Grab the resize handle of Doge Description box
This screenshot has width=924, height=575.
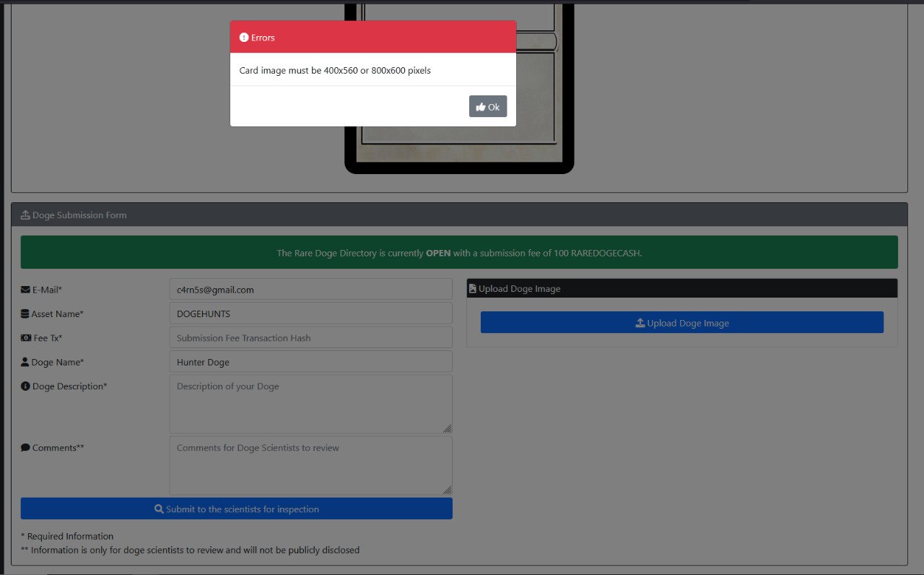pyautogui.click(x=448, y=428)
